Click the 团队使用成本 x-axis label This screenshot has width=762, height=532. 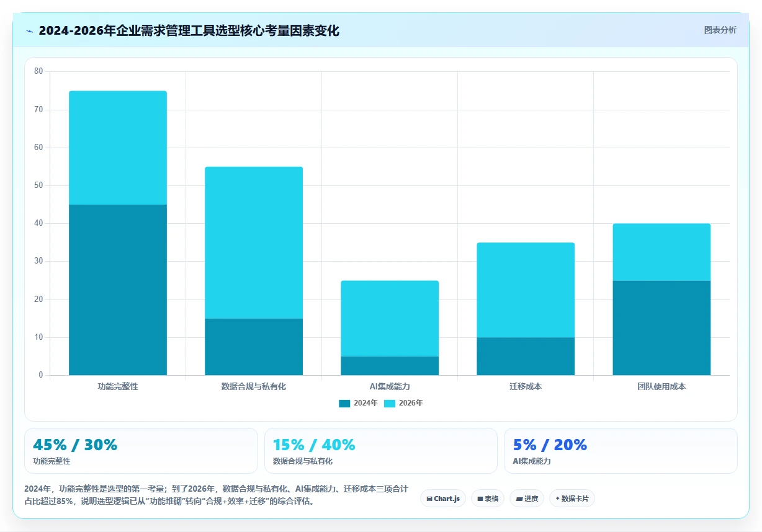point(661,386)
